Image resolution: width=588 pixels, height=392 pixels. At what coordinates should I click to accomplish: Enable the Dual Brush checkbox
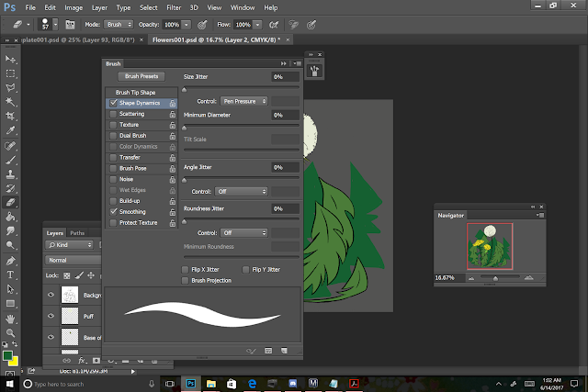point(113,136)
